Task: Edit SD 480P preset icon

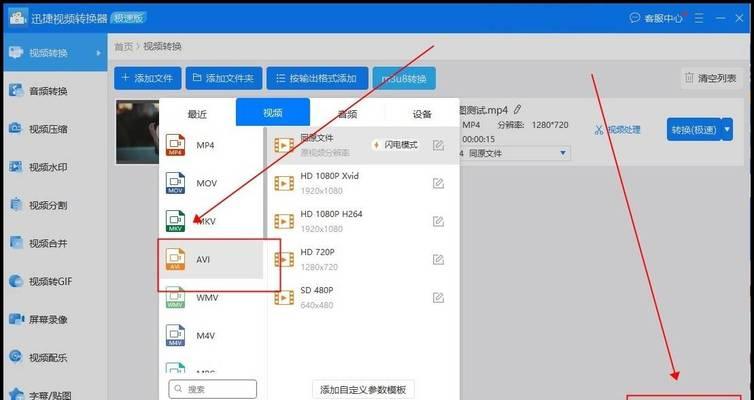Action: (x=438, y=297)
